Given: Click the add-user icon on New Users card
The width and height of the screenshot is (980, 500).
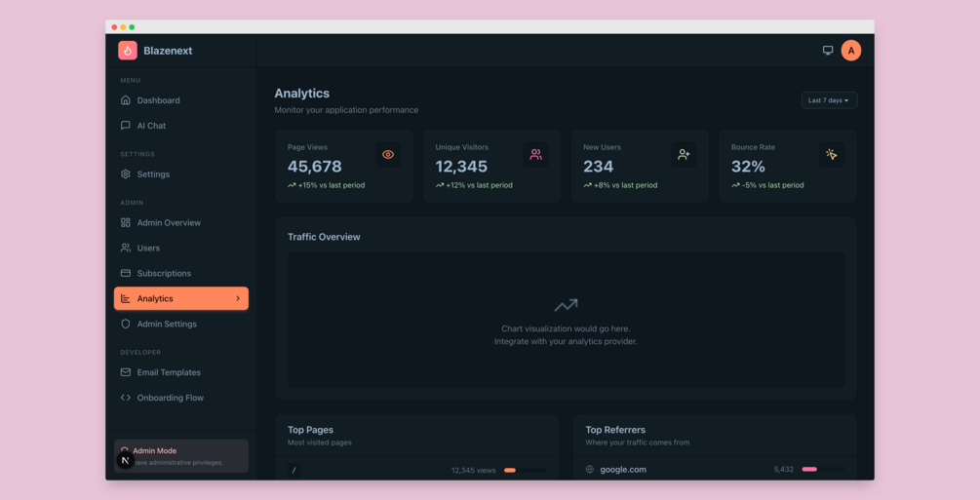Looking at the screenshot, I should click(684, 154).
